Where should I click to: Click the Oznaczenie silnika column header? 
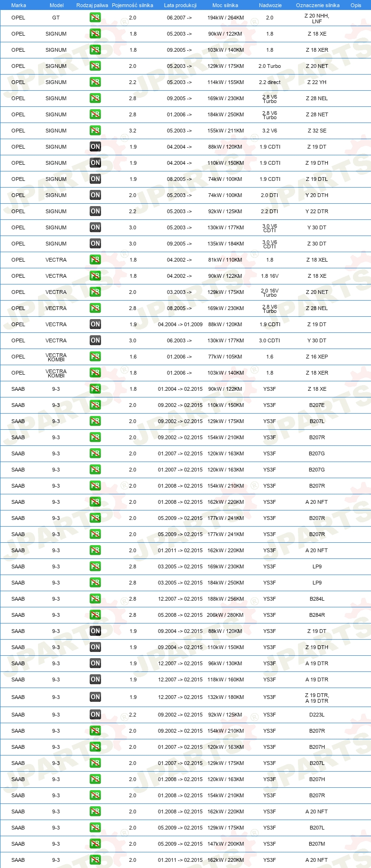point(318,5)
